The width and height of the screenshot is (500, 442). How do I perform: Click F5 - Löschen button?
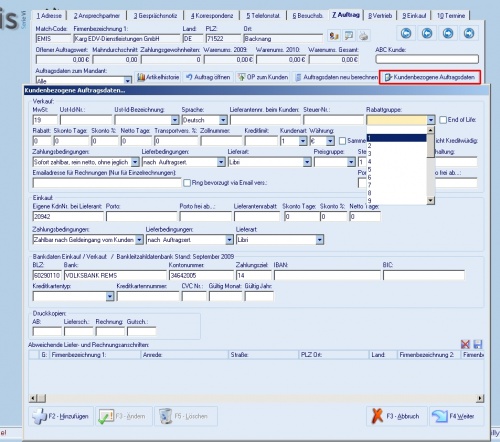pos(186,416)
